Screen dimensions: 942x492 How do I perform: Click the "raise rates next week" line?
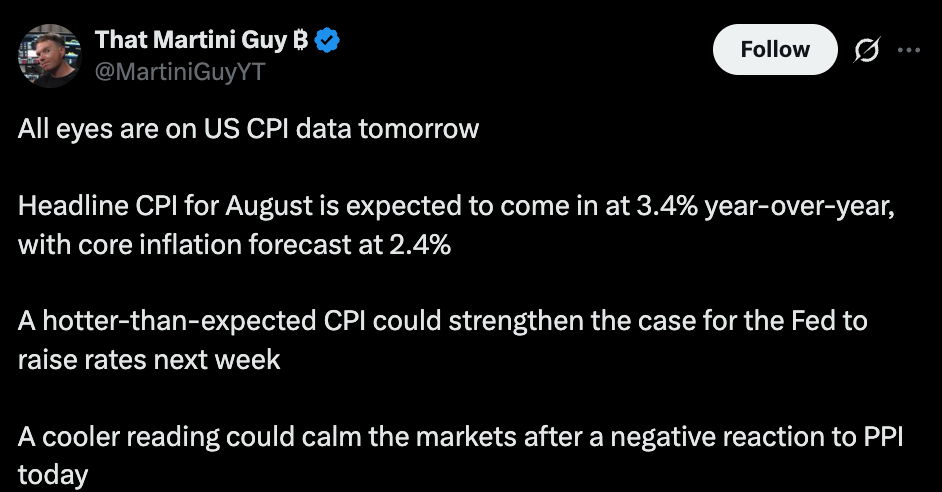click(x=149, y=360)
